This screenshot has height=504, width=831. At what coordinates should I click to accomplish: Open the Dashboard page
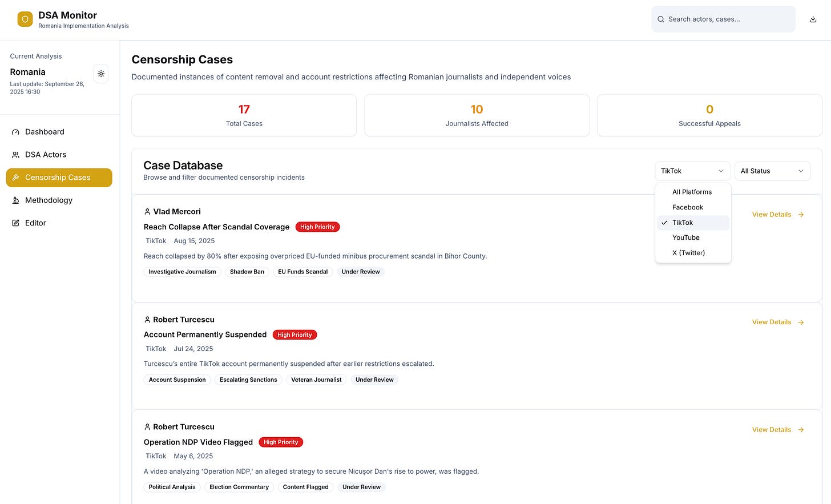point(59,132)
